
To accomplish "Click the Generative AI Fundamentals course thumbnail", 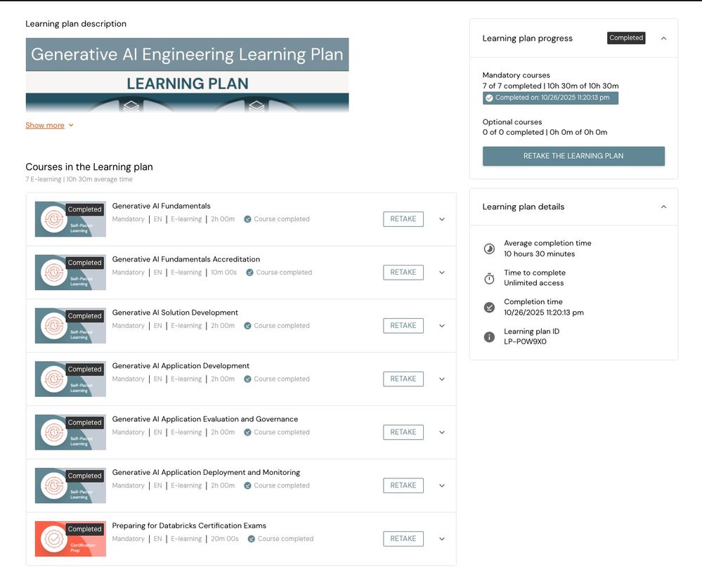I will [x=70, y=219].
